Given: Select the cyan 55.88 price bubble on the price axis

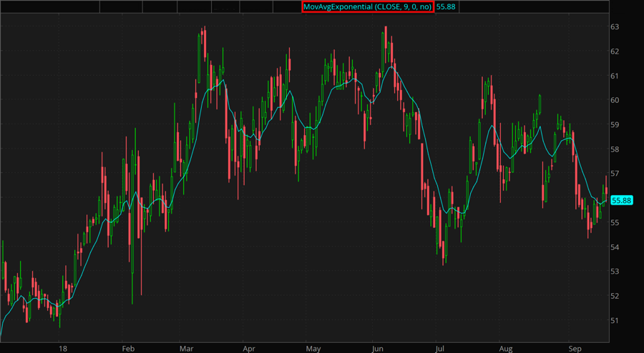Looking at the screenshot, I should [623, 201].
